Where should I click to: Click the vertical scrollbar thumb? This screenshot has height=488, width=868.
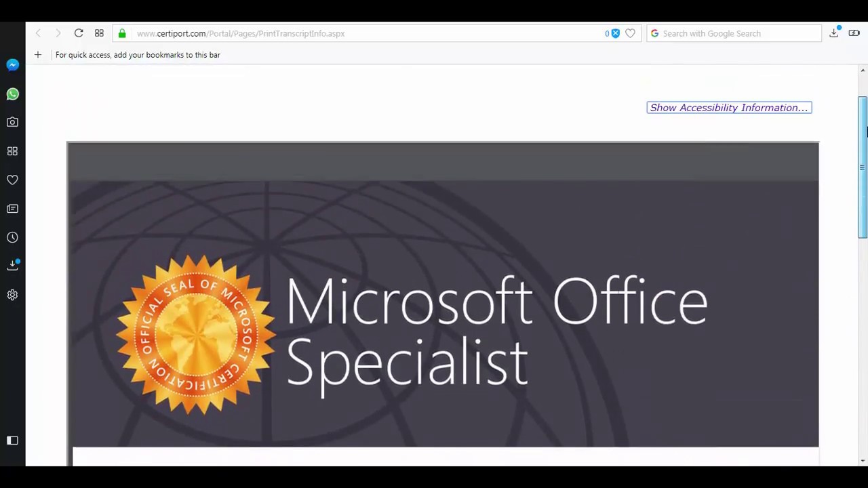(x=863, y=167)
